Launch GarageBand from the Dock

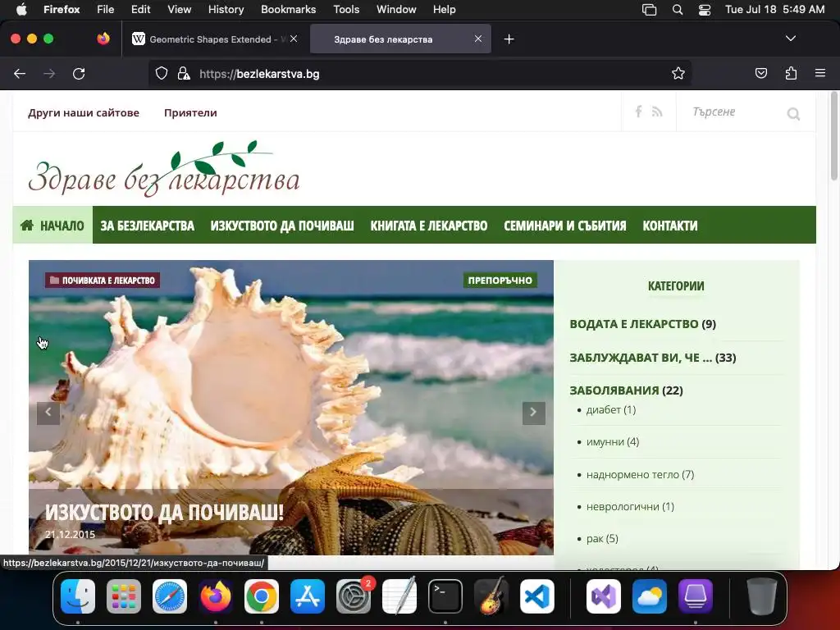[491, 596]
